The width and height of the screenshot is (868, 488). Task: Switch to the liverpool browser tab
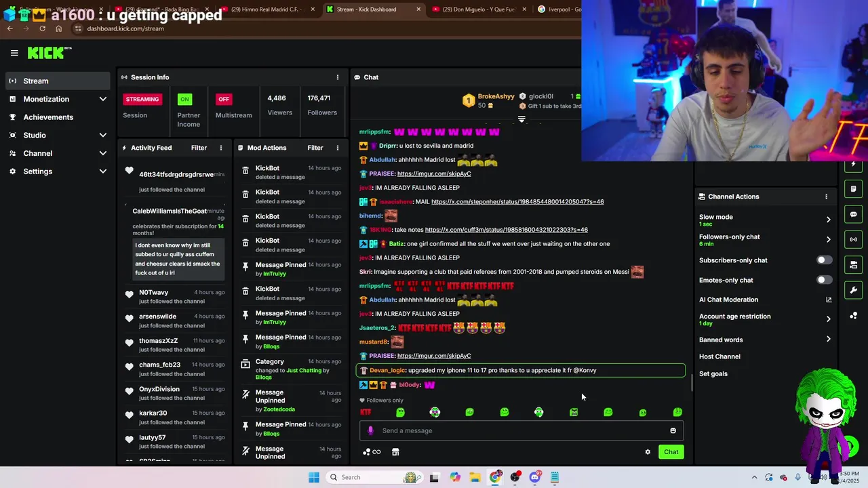click(560, 9)
